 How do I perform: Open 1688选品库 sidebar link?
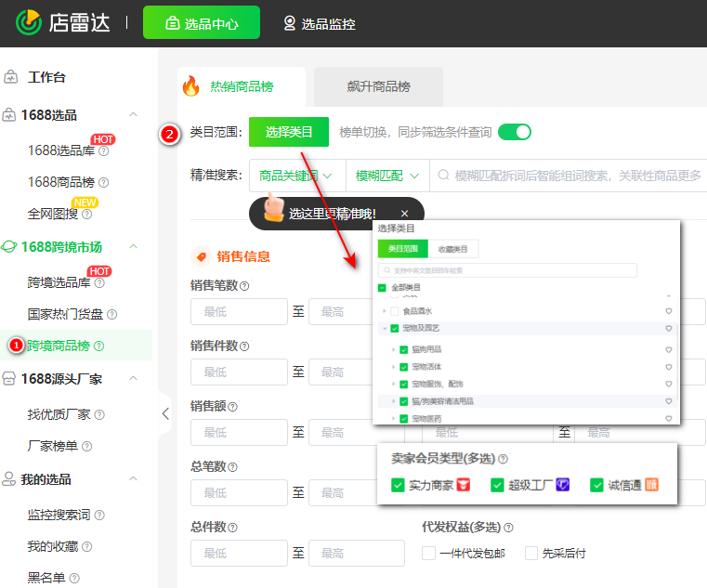click(x=61, y=150)
